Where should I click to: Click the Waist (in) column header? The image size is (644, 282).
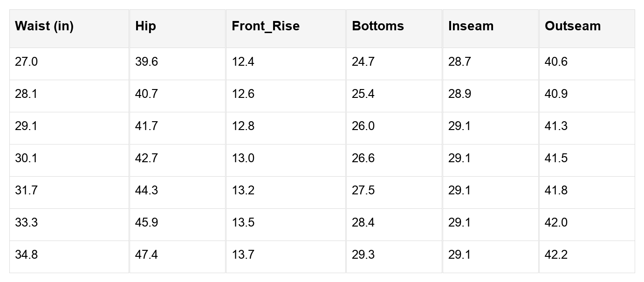click(44, 26)
